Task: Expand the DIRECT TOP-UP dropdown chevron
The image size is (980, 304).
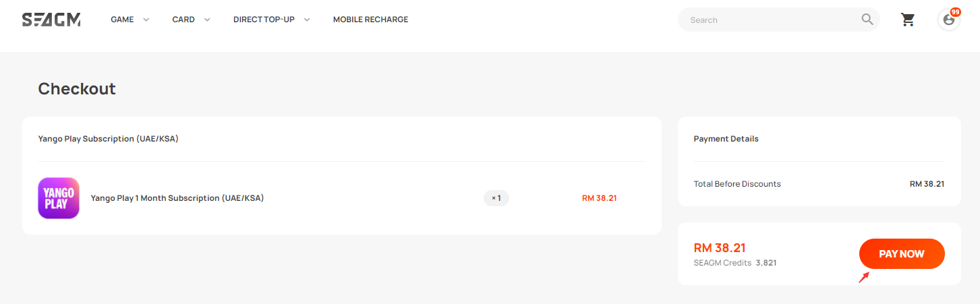Action: coord(307,20)
